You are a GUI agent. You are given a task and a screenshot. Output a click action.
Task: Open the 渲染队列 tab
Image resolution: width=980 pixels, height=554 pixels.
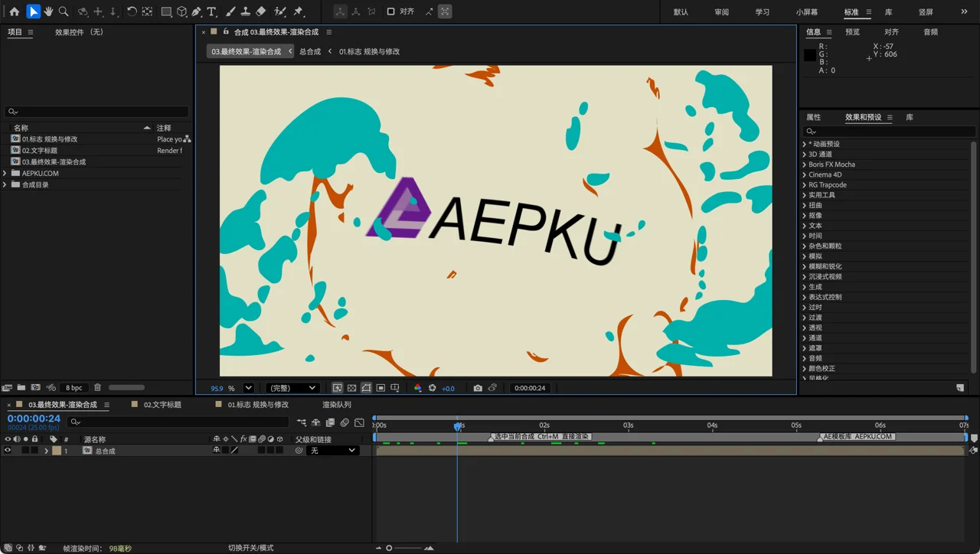337,405
